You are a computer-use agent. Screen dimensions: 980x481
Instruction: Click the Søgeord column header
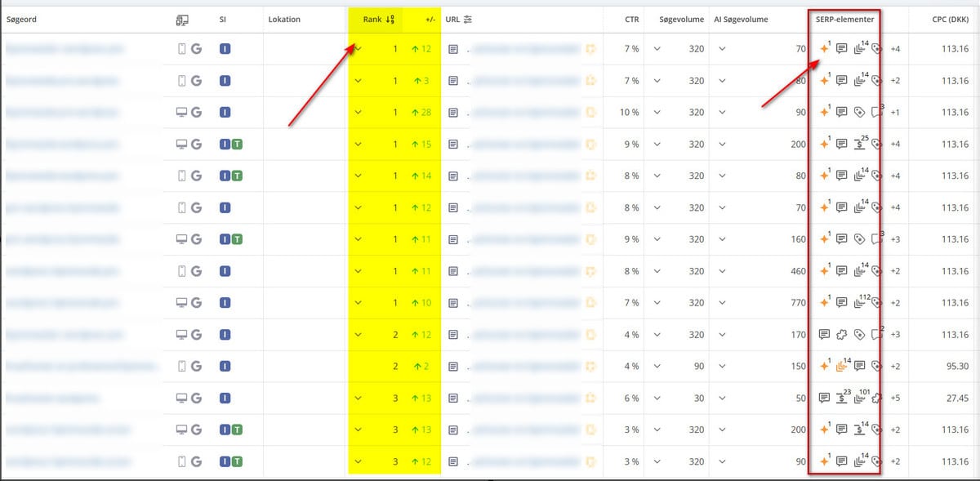(x=21, y=20)
